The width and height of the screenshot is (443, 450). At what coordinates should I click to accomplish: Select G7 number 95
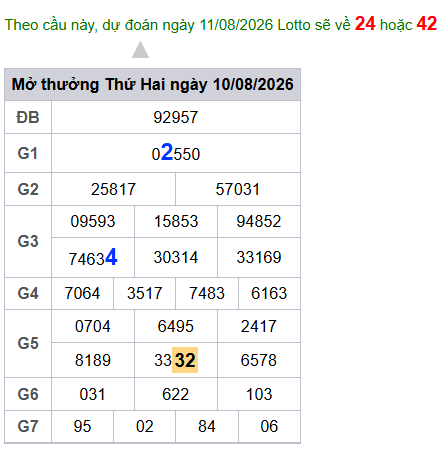point(82,426)
